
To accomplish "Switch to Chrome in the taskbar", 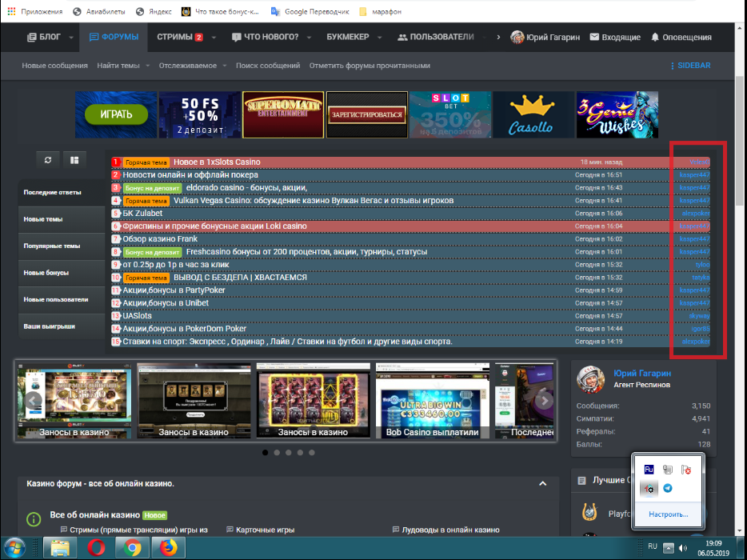I will [133, 548].
